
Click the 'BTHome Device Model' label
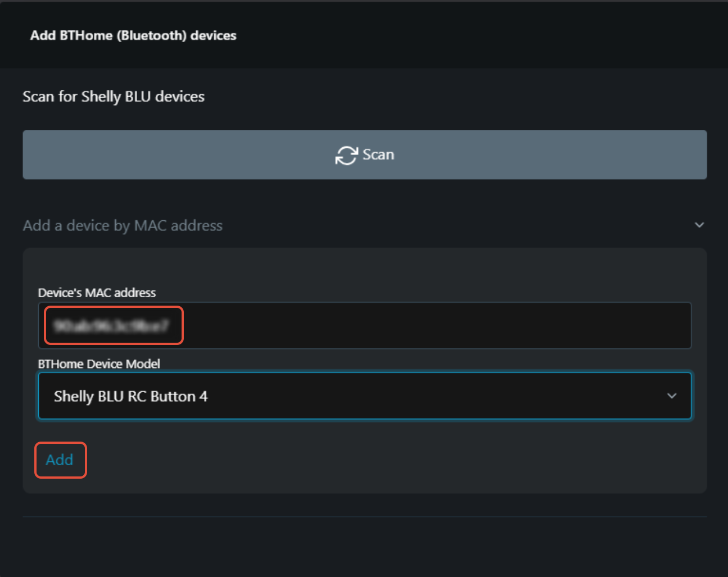point(99,364)
